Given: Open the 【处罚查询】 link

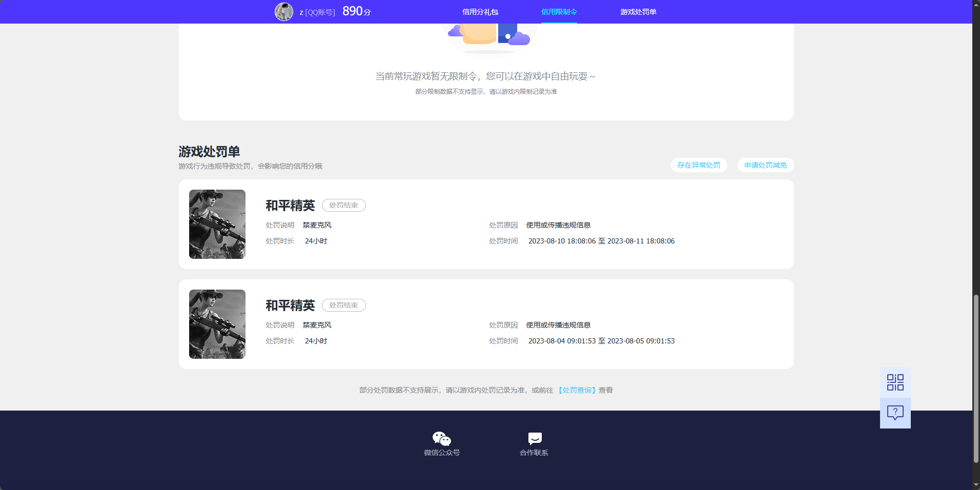Looking at the screenshot, I should (x=577, y=390).
